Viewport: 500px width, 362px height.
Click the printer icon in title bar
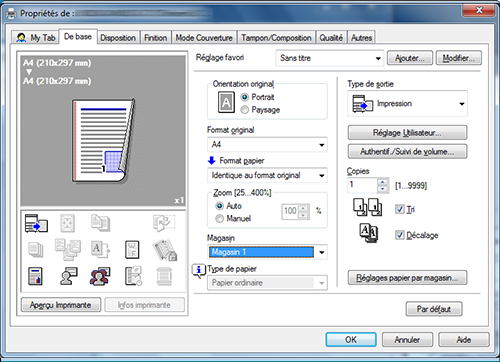pyautogui.click(x=11, y=14)
